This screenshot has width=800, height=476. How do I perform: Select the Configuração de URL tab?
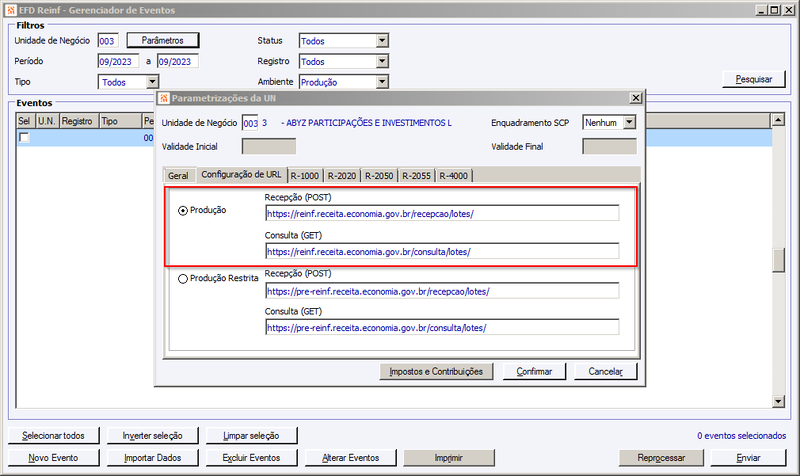241,174
